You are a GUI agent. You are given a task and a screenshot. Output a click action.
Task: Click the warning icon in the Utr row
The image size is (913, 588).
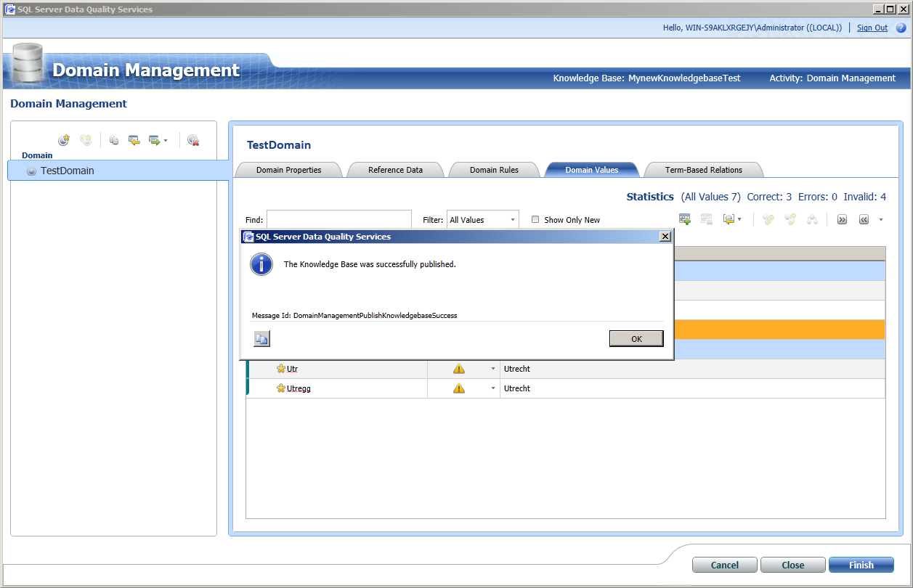(x=459, y=369)
